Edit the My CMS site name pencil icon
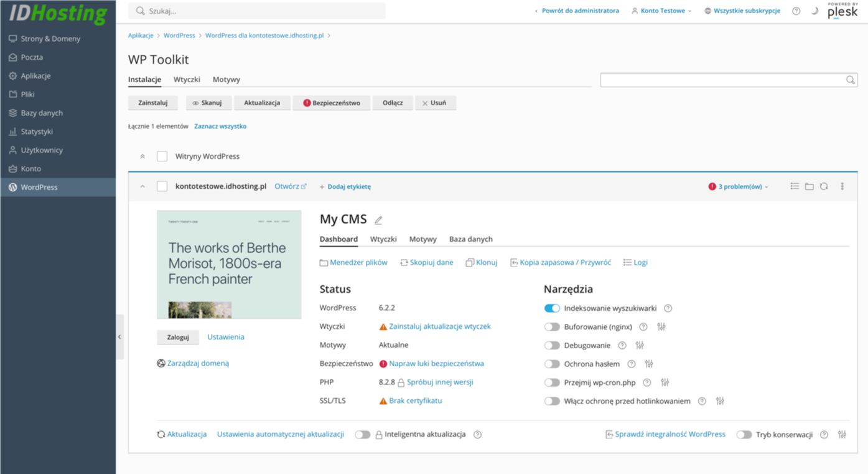The image size is (868, 474). [x=378, y=220]
